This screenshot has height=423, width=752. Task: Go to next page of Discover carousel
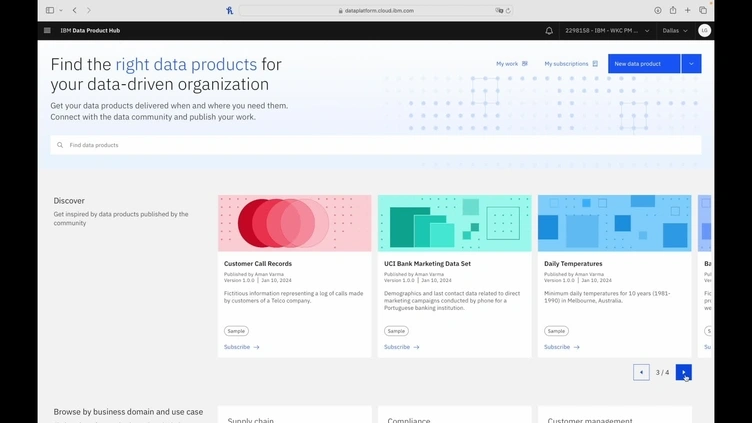[x=683, y=372]
